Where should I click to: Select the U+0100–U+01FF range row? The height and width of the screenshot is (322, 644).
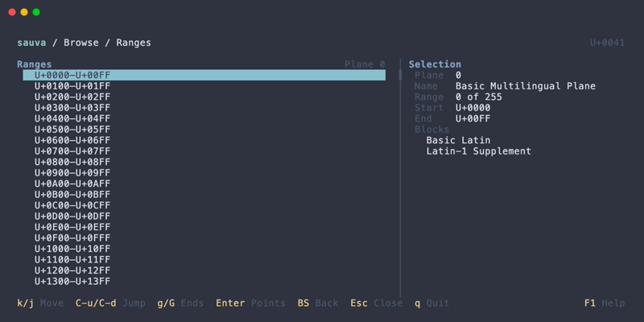point(204,86)
